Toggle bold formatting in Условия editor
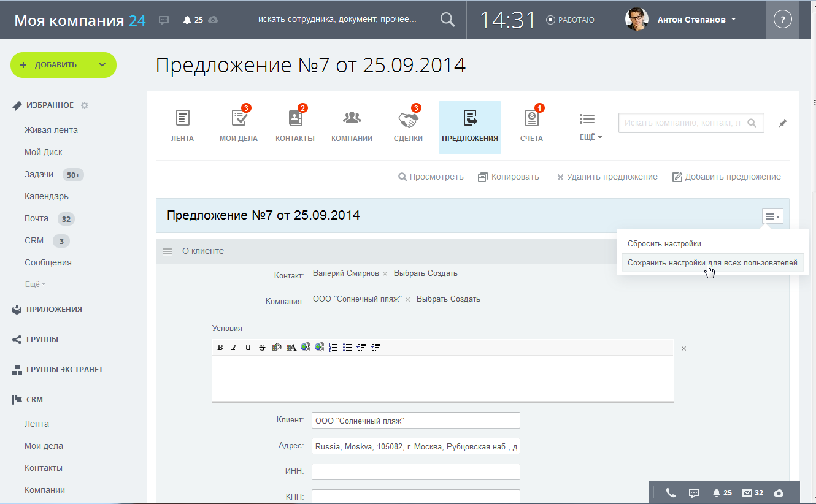The width and height of the screenshot is (816, 504). click(x=220, y=348)
